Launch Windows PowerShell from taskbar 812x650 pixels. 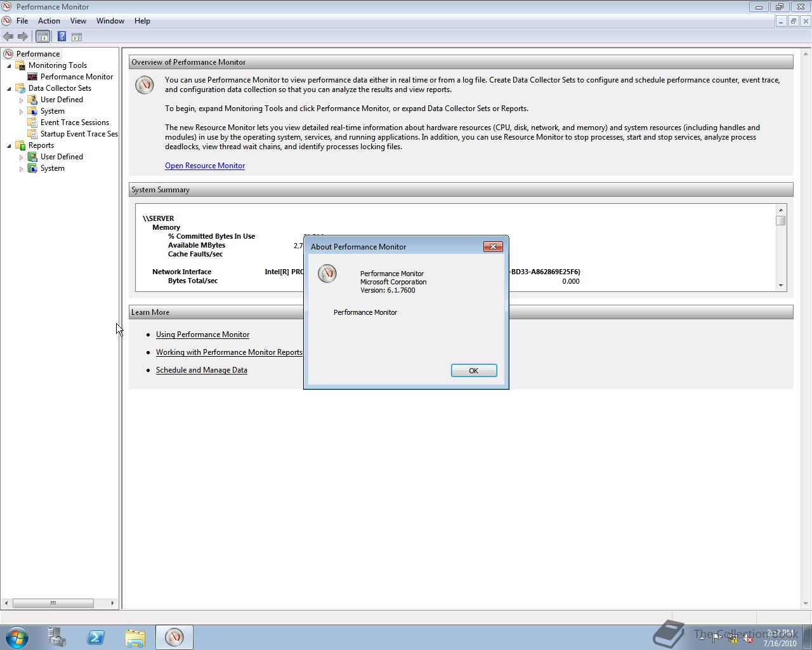click(x=96, y=637)
